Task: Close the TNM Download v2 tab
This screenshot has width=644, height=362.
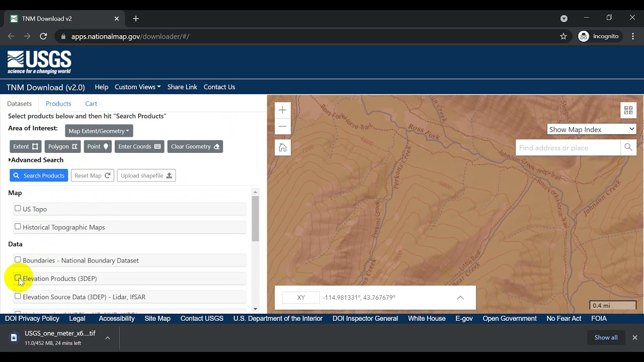Action: pos(117,19)
